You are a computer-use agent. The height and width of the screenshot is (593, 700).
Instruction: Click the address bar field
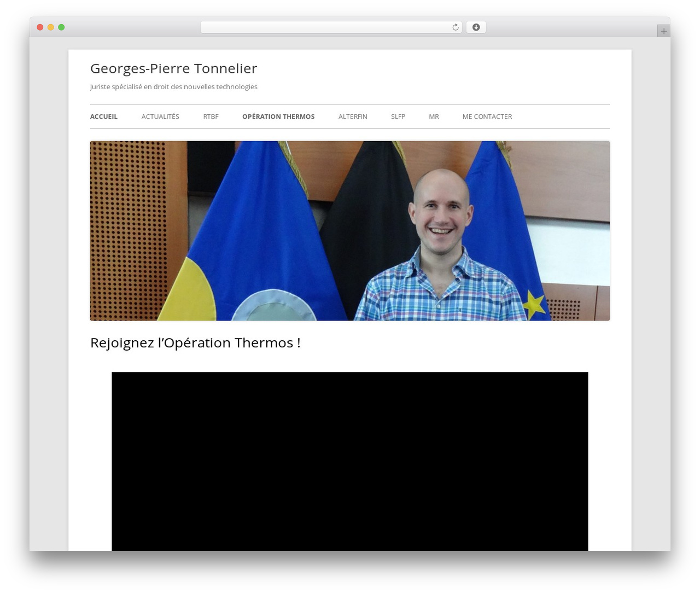331,27
